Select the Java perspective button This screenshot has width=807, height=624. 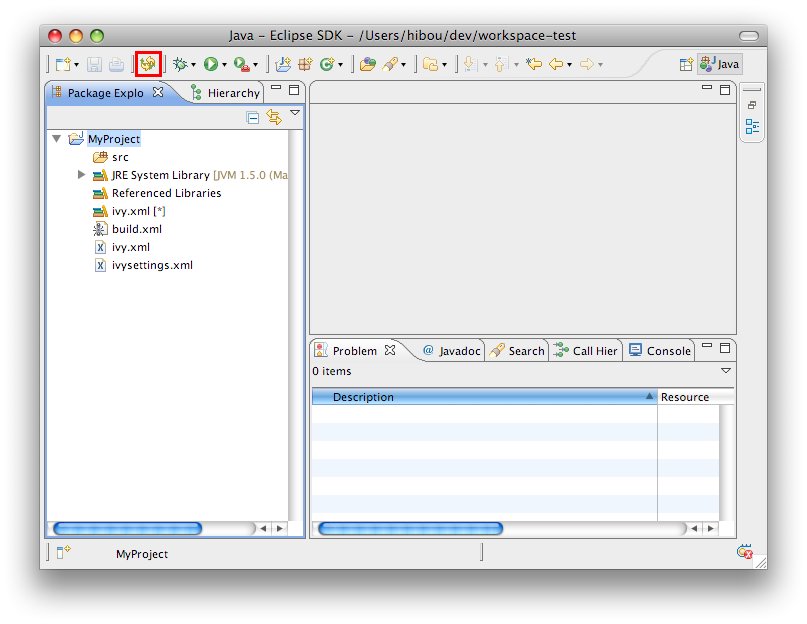tap(720, 64)
